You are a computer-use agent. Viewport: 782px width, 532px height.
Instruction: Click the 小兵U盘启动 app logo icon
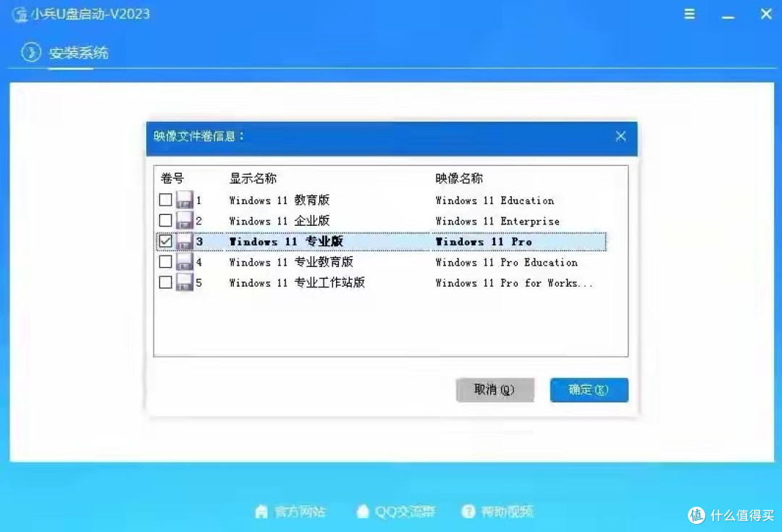[x=20, y=14]
